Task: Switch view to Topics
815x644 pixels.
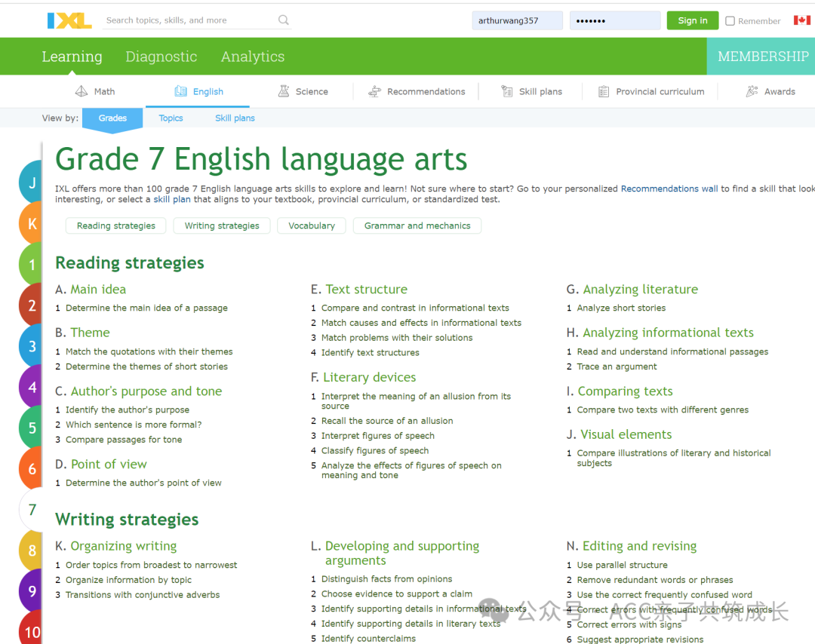Action: click(x=171, y=118)
